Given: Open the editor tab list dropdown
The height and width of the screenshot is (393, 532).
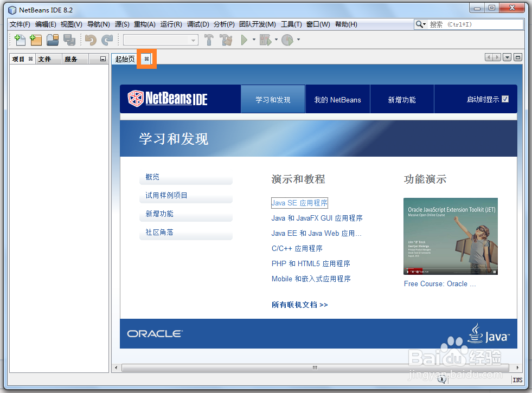Looking at the screenshot, I should tap(508, 56).
